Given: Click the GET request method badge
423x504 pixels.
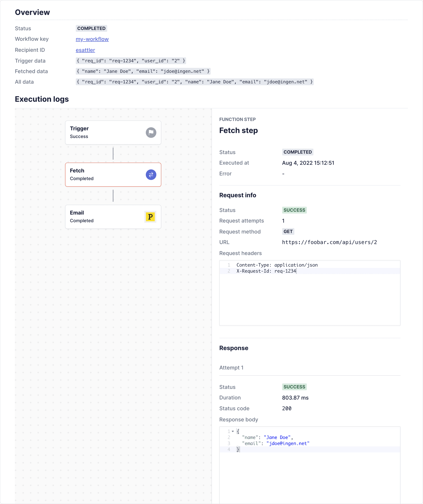Looking at the screenshot, I should coord(288,231).
